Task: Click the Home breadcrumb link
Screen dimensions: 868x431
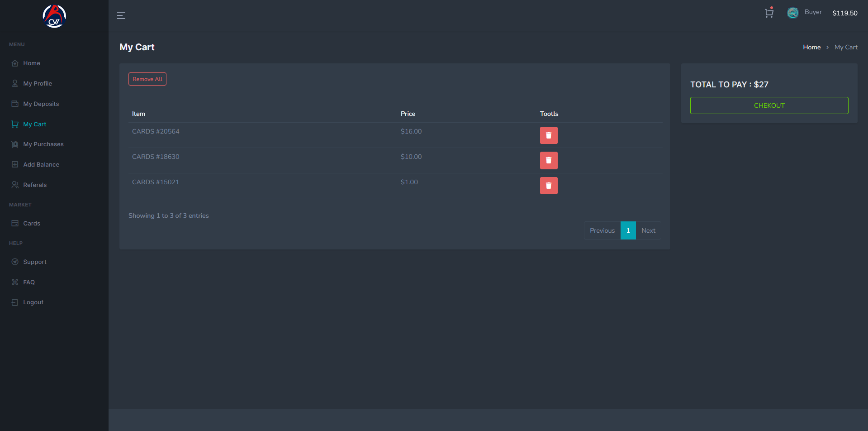Action: [811, 47]
